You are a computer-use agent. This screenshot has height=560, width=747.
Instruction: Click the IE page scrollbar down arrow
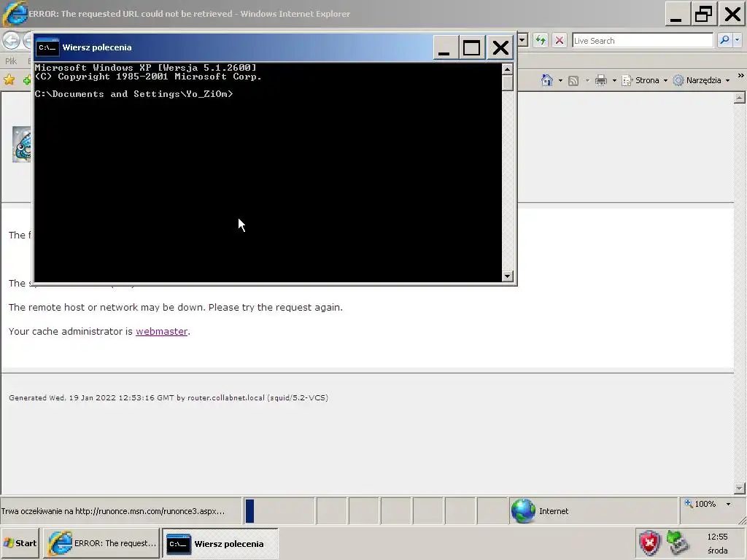click(740, 488)
